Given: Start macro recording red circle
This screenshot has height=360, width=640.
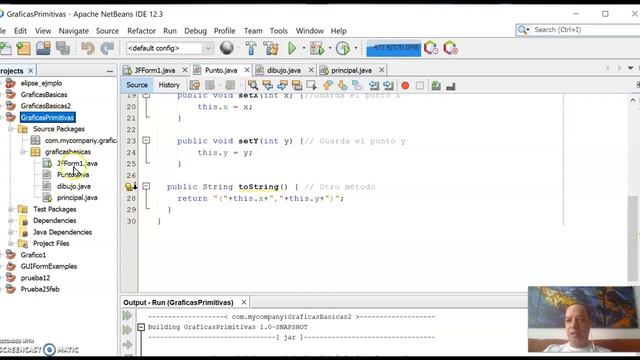Looking at the screenshot, I should (x=405, y=85).
